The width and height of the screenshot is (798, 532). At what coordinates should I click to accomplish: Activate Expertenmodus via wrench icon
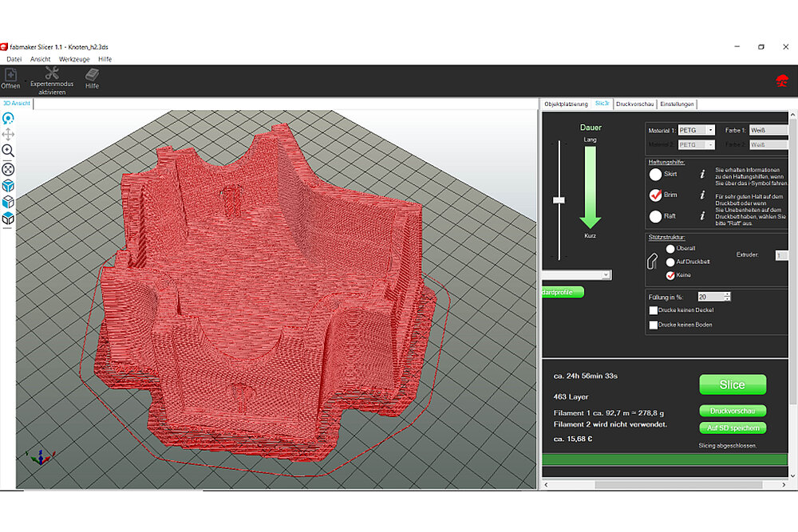tap(52, 74)
